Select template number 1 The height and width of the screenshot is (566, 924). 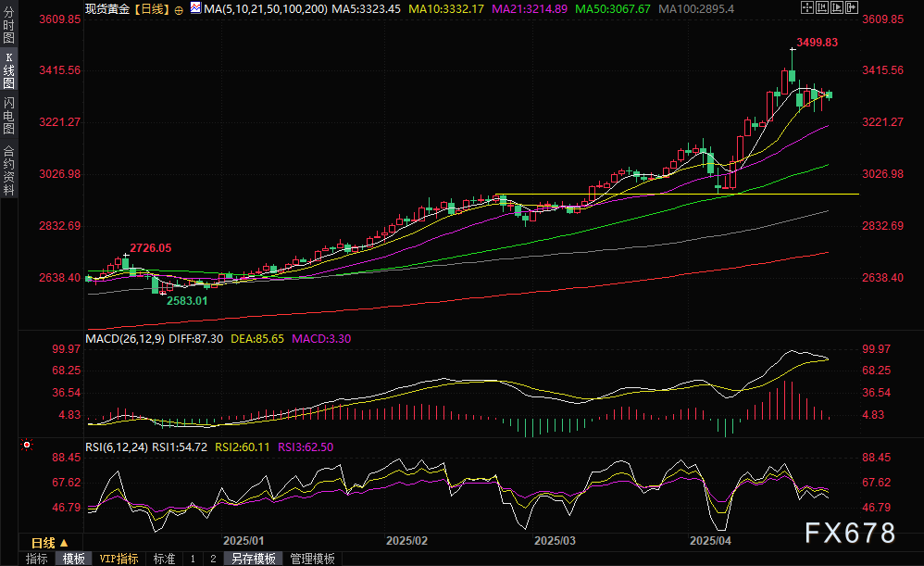coord(193,559)
